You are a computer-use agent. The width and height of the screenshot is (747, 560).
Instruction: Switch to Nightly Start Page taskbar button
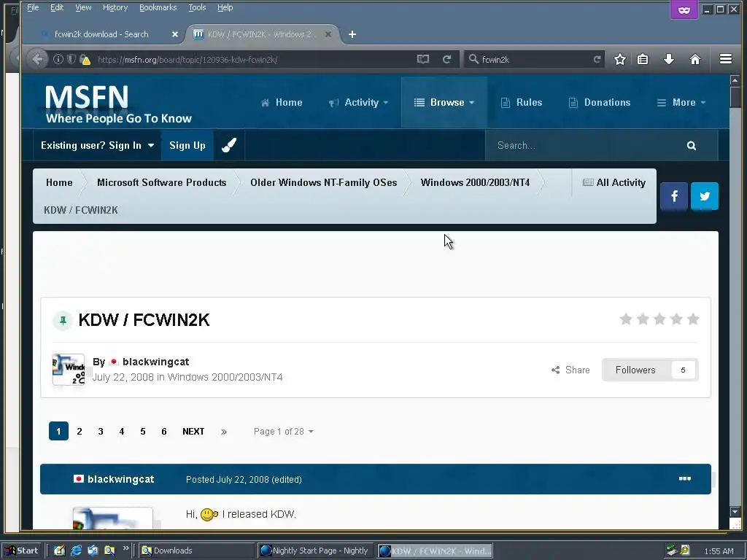(x=316, y=551)
